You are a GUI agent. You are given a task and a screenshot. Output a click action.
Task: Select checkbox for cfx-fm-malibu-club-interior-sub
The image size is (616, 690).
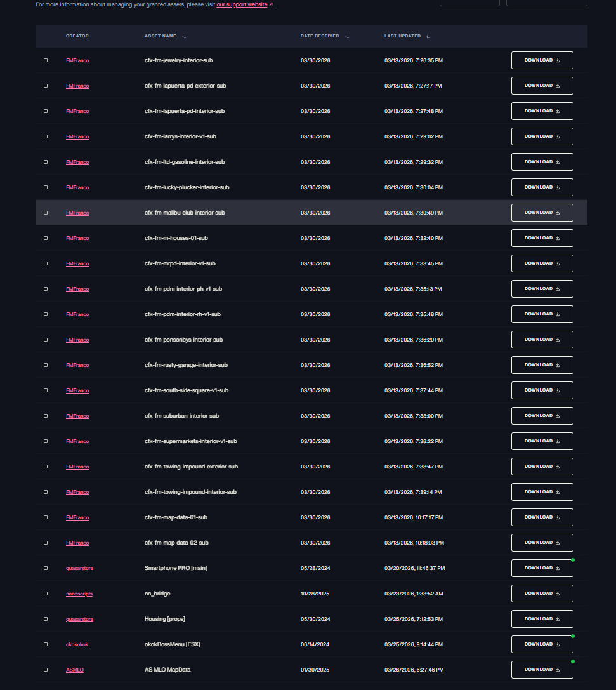point(46,213)
